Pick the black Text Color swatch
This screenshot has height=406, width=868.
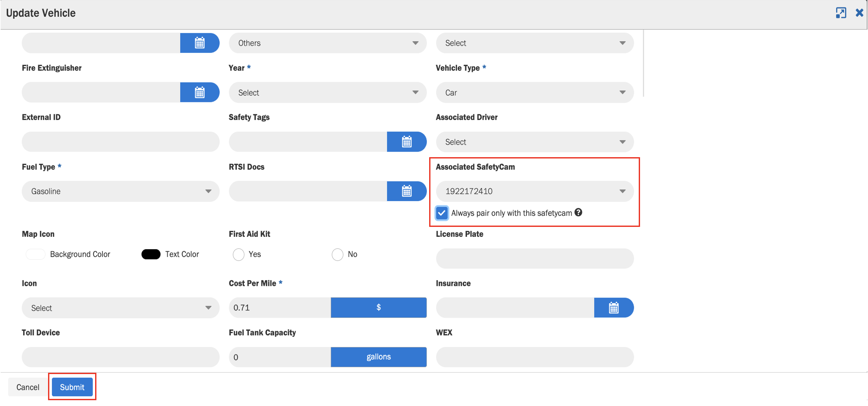tap(151, 254)
